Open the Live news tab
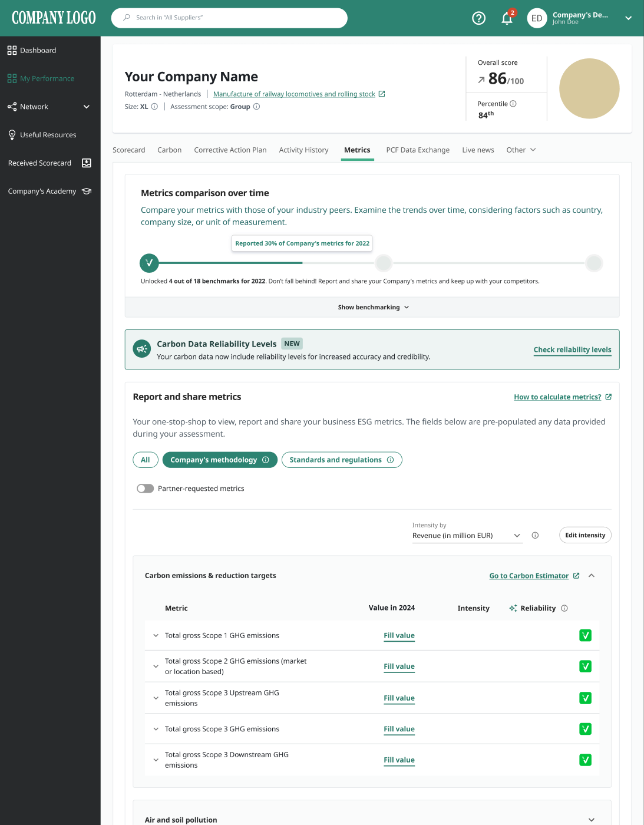The image size is (644, 825). (478, 150)
